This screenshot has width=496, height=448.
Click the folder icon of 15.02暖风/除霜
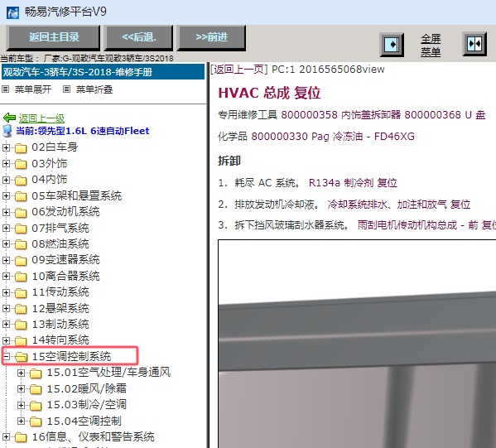(x=36, y=389)
